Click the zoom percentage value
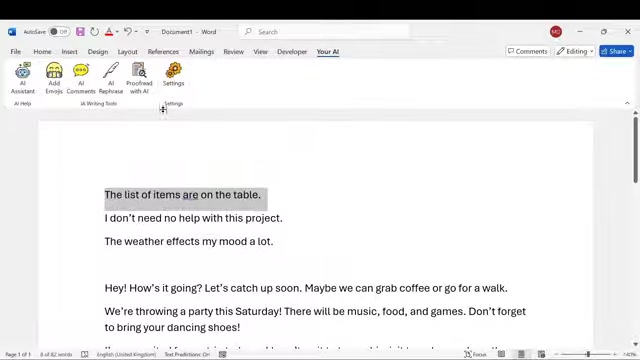Viewport: 640px width, 360px height. (629, 354)
